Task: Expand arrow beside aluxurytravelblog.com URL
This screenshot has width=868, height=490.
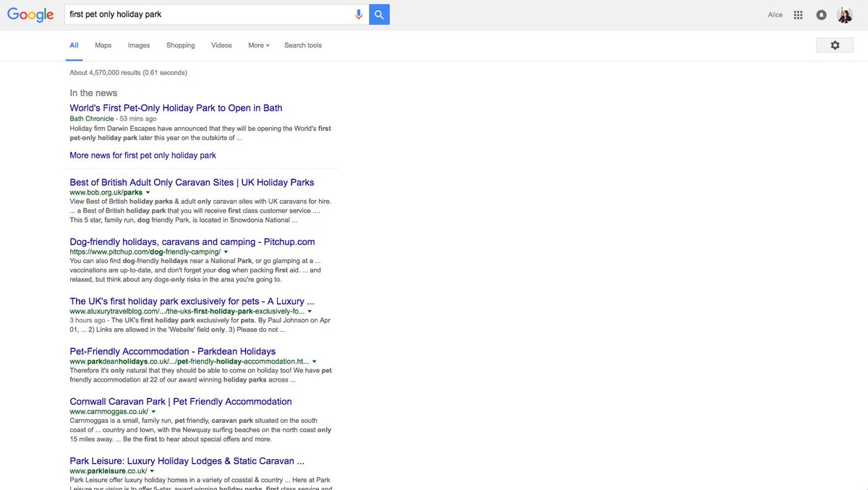Action: pos(310,311)
